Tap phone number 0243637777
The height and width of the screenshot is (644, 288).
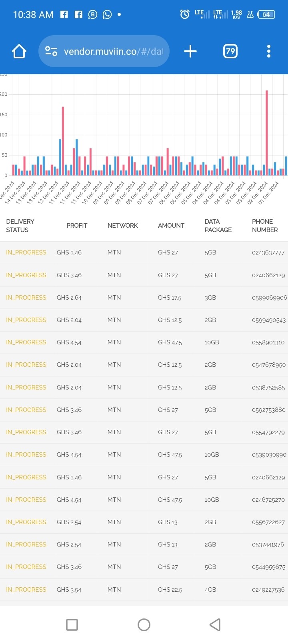(268, 252)
